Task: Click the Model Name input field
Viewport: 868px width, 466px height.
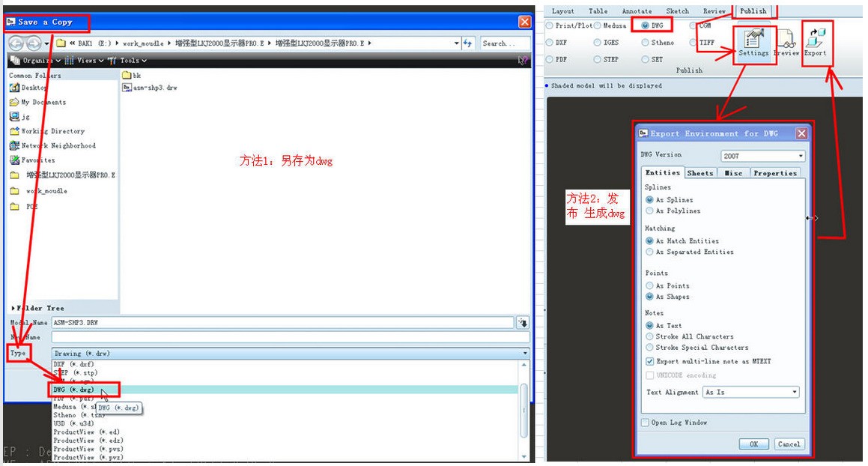Action: tap(282, 322)
